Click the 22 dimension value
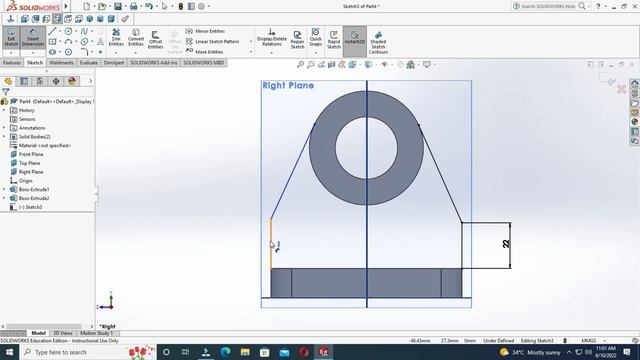640x360 pixels. (506, 244)
